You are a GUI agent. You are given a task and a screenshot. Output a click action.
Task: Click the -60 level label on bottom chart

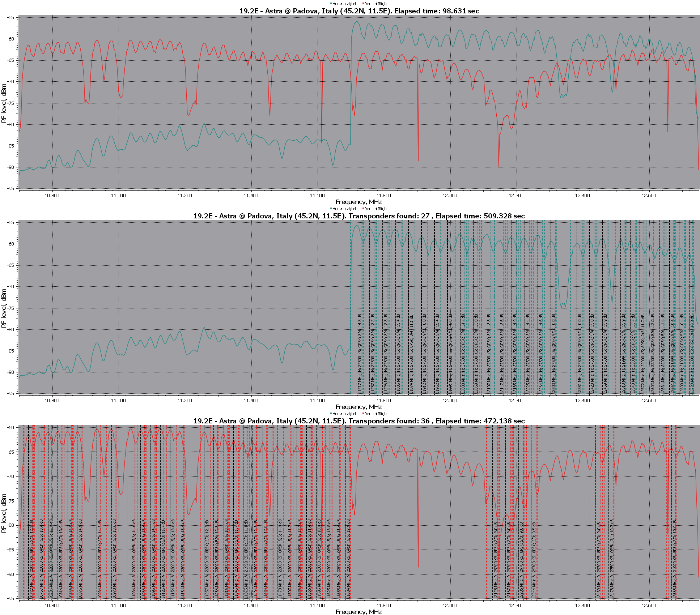(11, 427)
